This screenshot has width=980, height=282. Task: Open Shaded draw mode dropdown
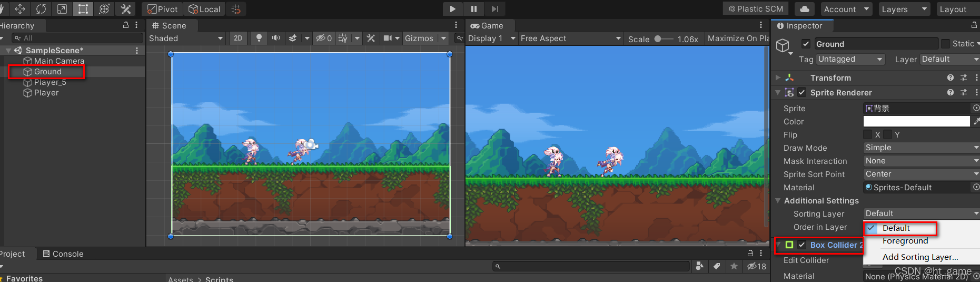(186, 38)
